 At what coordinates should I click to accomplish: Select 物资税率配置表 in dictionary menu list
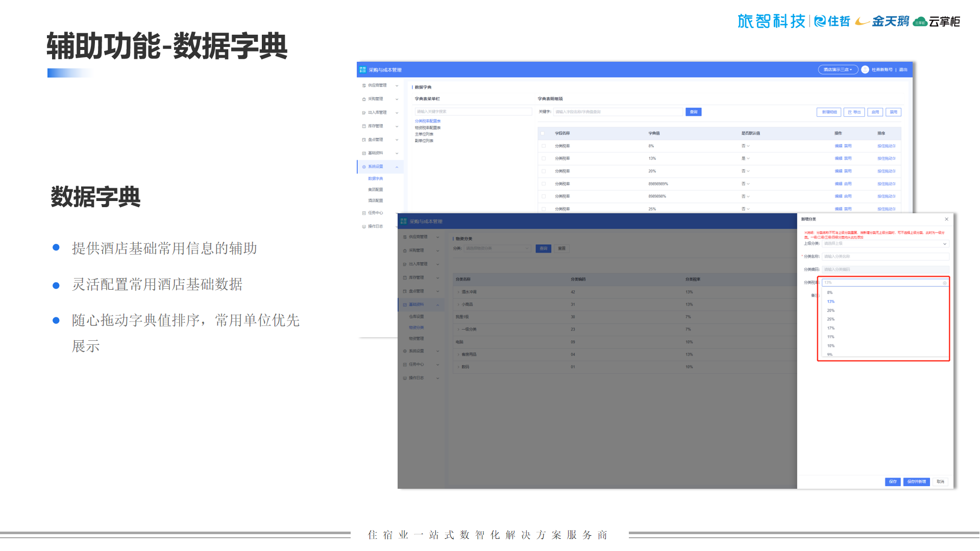[427, 128]
